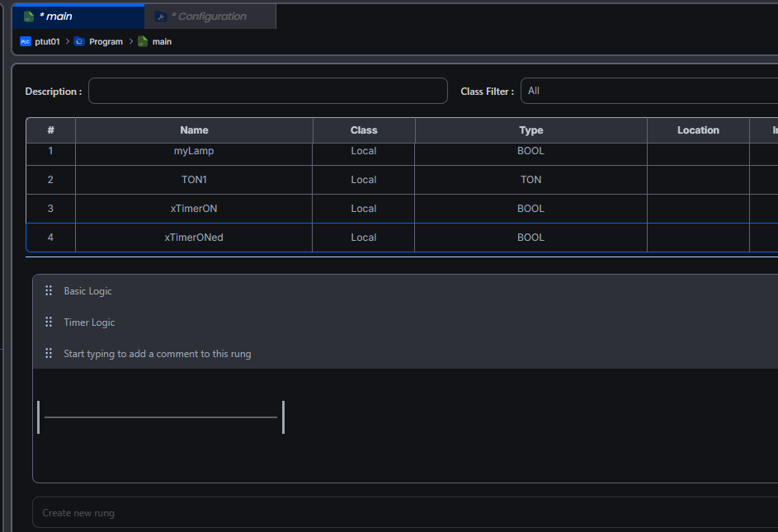Viewport: 778px width, 532px height.
Task: Open the Class cell for myLamp
Action: [363, 152]
